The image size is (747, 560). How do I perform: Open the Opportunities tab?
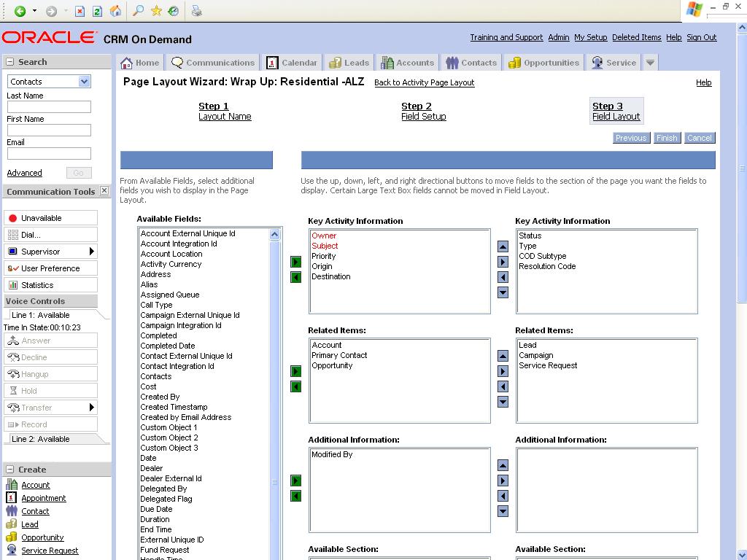pos(543,63)
